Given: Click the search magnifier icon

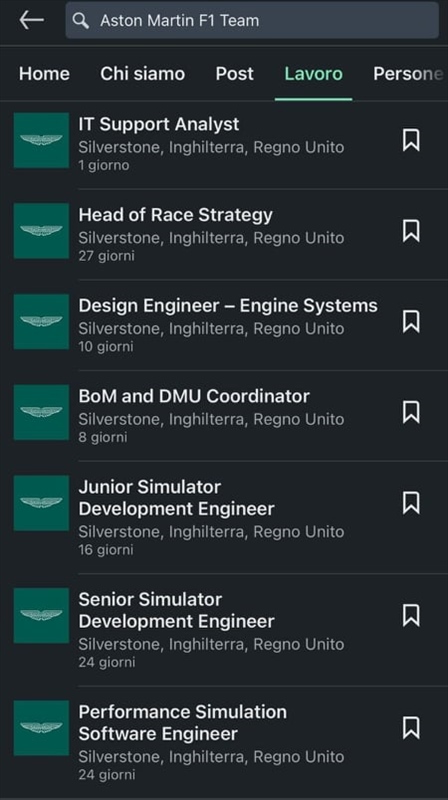Looking at the screenshot, I should tap(80, 20).
